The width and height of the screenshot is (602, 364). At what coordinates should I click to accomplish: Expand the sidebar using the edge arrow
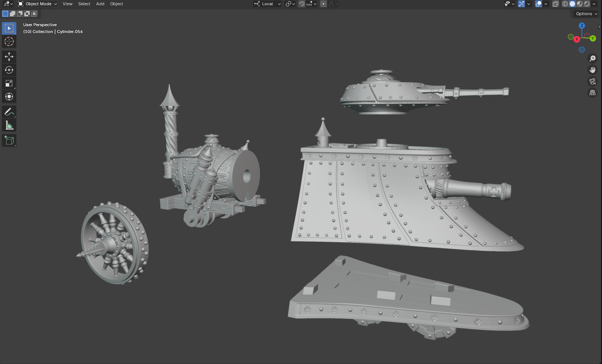coord(599,27)
